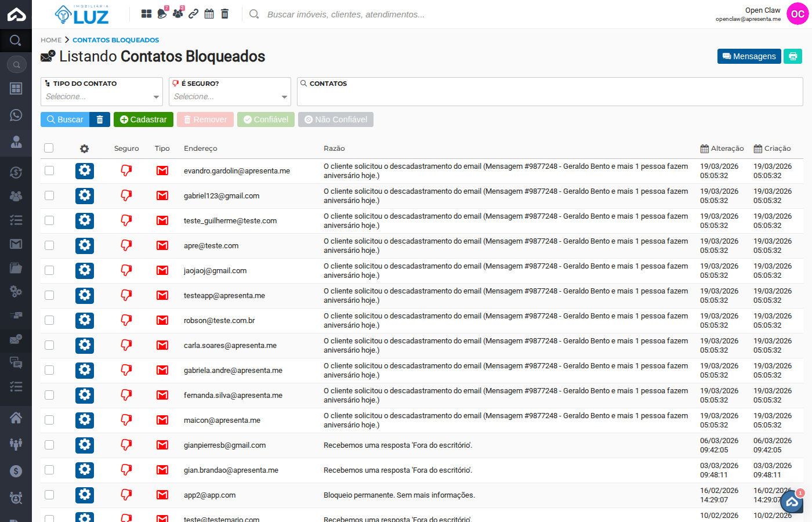This screenshot has width=812, height=522.
Task: Click the CONTATOS BLOQUEADOS breadcrumb
Action: (x=115, y=40)
